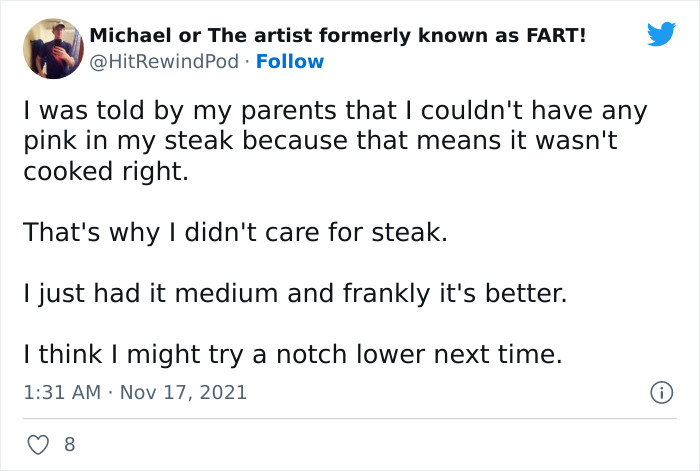
Task: Follow the HitRewindPod account
Action: (290, 61)
